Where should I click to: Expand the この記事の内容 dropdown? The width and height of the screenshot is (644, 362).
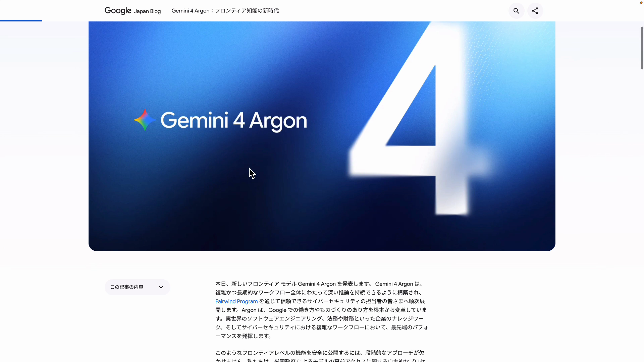(x=138, y=287)
